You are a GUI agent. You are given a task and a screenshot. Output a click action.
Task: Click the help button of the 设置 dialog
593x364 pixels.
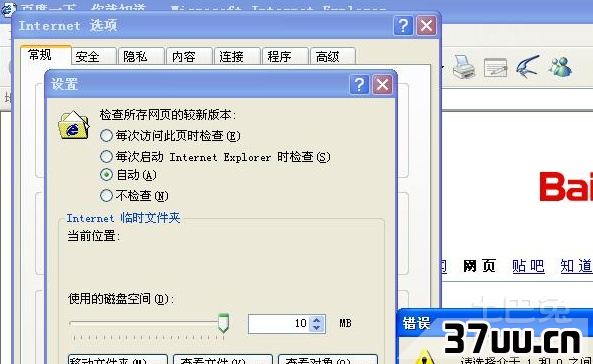(359, 84)
